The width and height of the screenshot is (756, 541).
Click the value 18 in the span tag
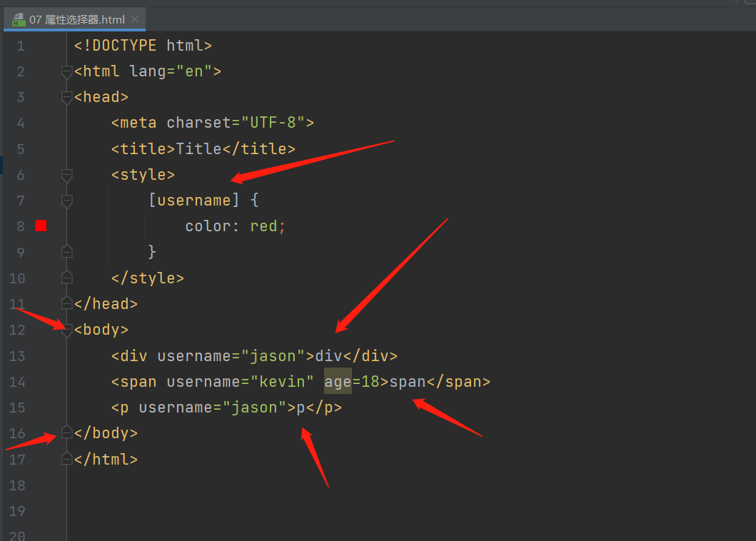[x=371, y=381]
